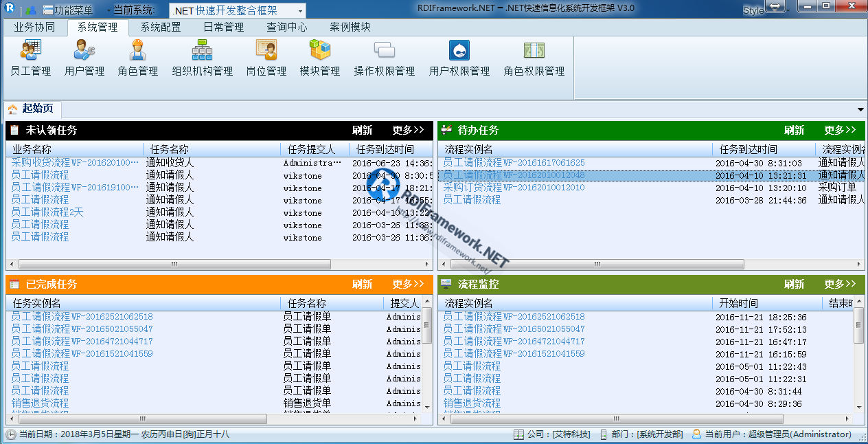
Task: Click 已完成任务 vertical scrollbar thumb
Action: tap(427, 326)
